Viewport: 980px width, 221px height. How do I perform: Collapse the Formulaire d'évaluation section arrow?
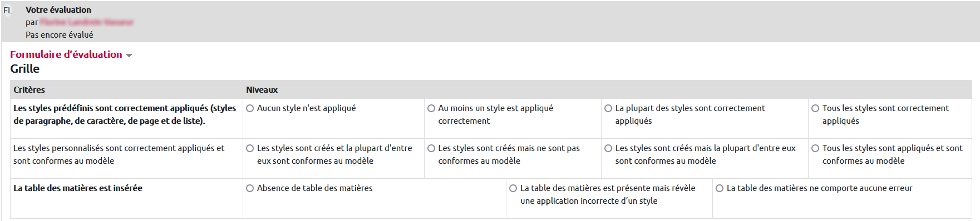tap(129, 56)
